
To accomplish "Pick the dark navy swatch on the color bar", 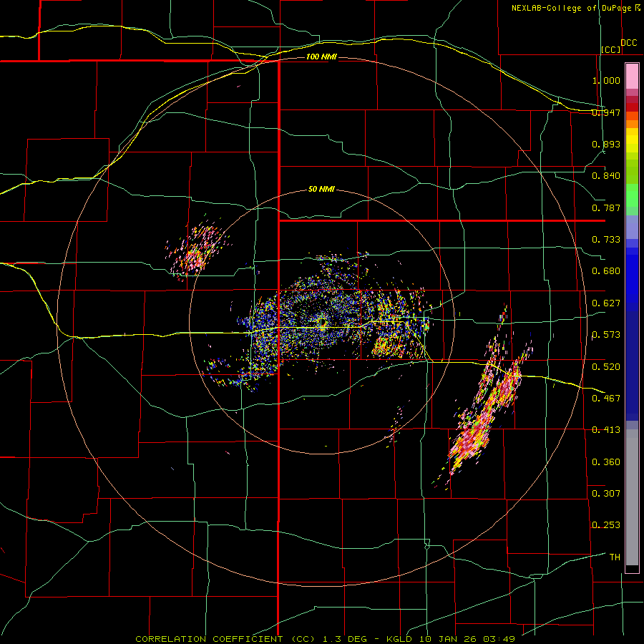I will click(632, 366).
